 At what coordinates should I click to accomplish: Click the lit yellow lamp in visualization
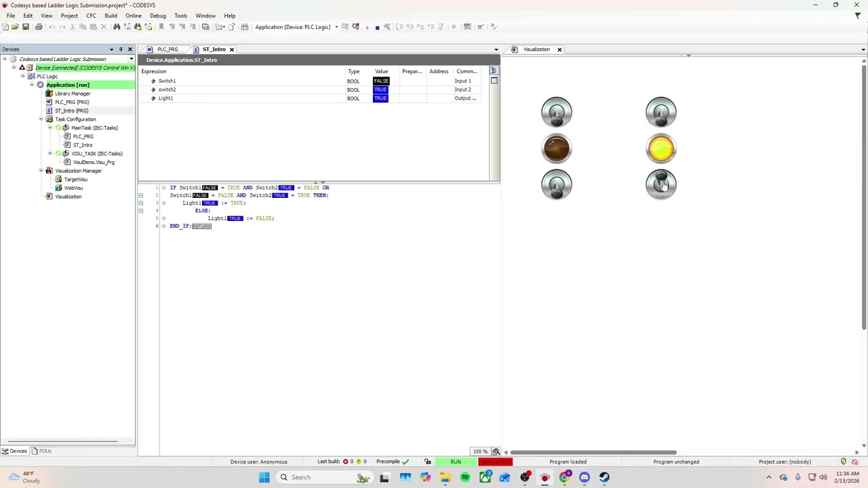pyautogui.click(x=661, y=148)
